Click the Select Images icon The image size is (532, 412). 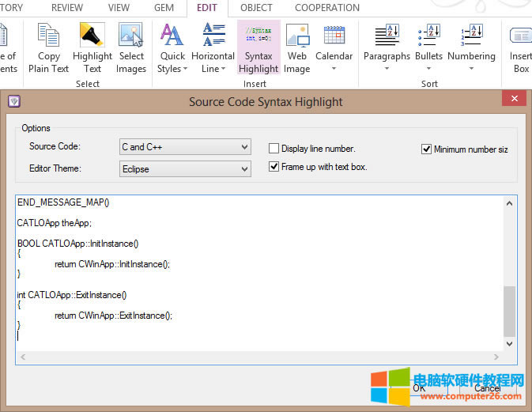pos(131,36)
